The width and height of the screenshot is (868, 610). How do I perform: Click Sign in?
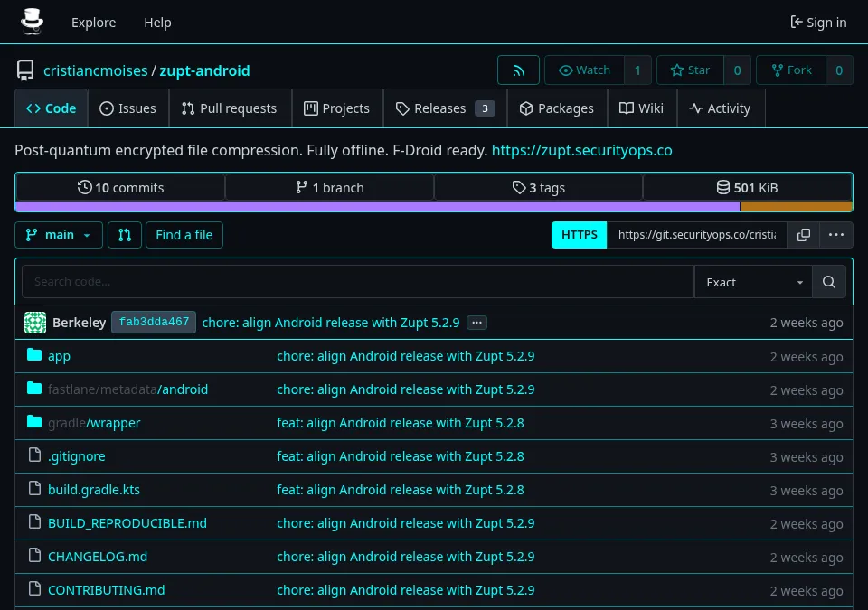819,23
